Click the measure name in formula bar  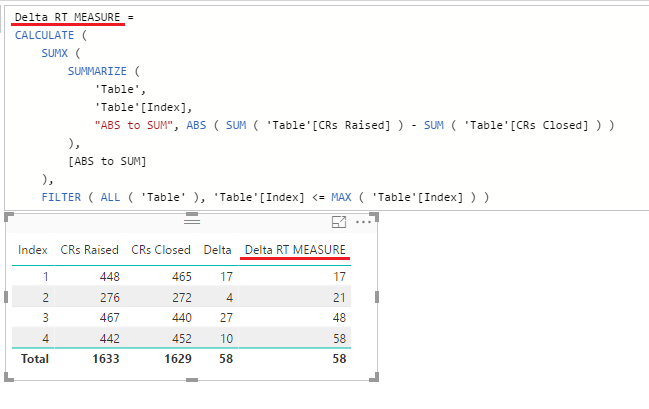tap(67, 17)
